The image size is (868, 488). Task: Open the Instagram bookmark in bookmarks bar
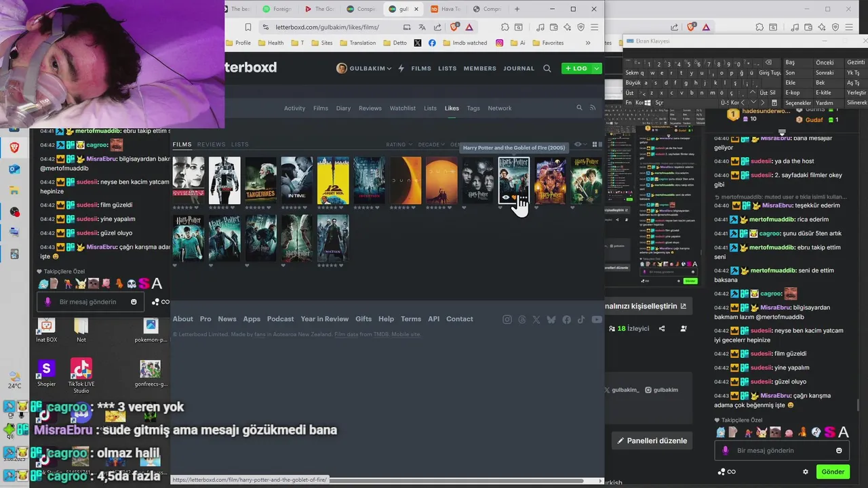point(500,43)
